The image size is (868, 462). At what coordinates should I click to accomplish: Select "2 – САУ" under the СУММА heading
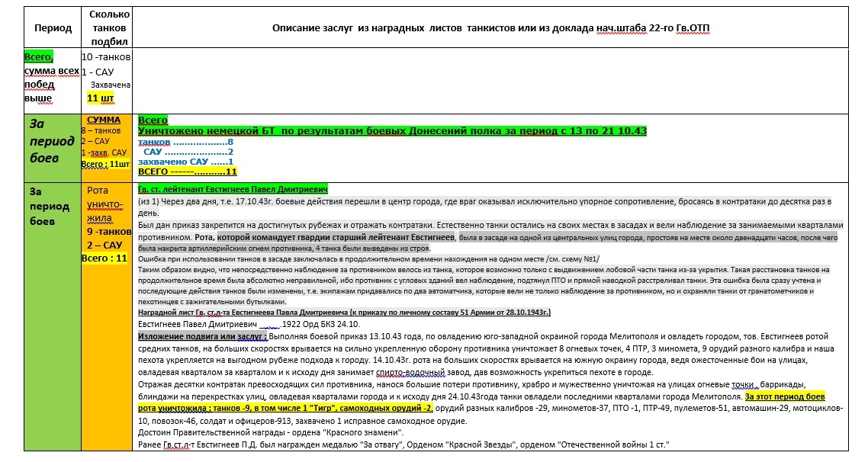(x=95, y=141)
